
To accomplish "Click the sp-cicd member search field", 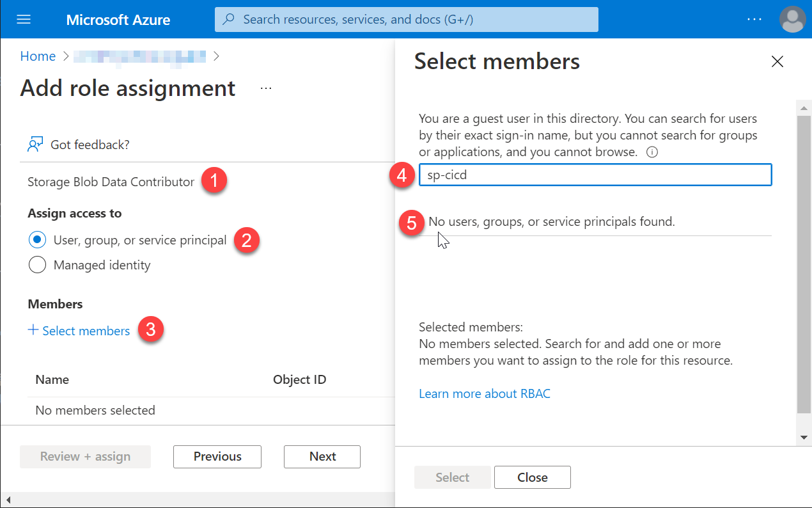I will [x=595, y=175].
